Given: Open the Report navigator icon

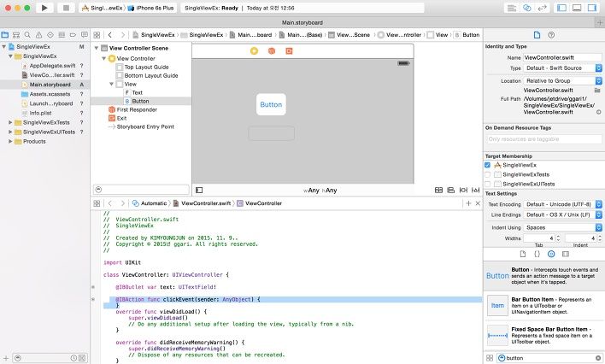Looking at the screenshot, I should coord(84,35).
